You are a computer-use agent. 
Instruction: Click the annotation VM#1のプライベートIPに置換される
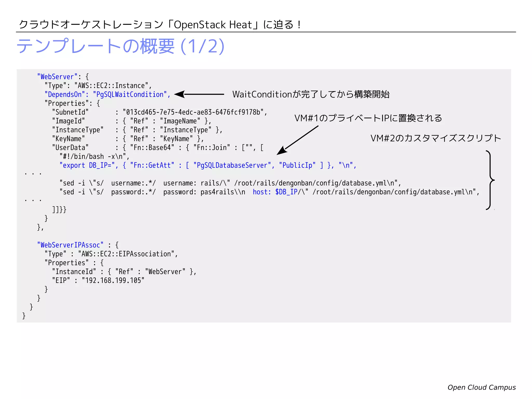[368, 118]
